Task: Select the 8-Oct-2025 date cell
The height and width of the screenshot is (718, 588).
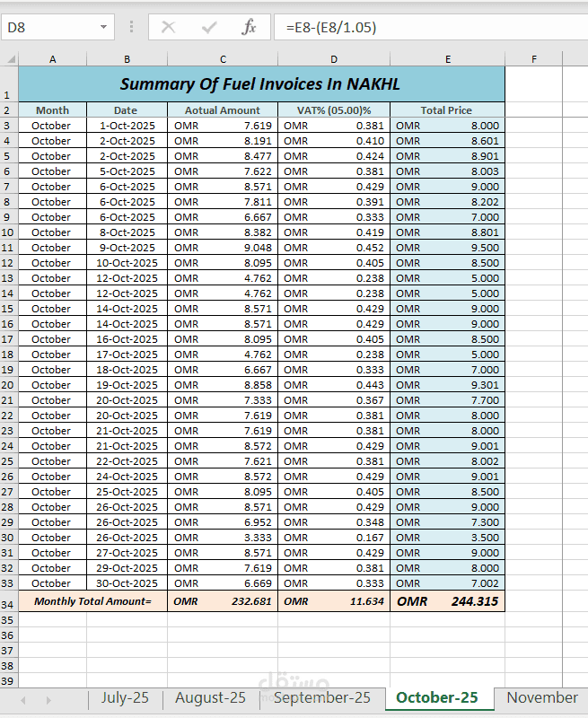Action: point(127,232)
